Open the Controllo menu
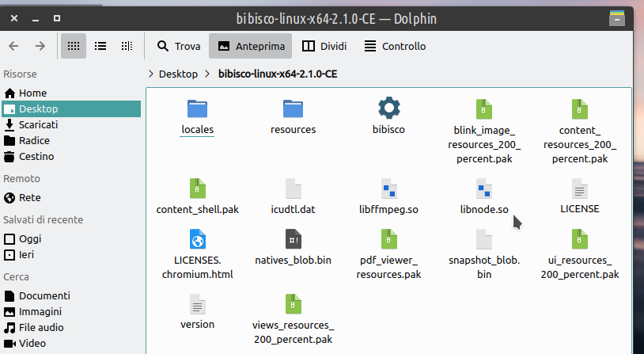 [x=395, y=46]
